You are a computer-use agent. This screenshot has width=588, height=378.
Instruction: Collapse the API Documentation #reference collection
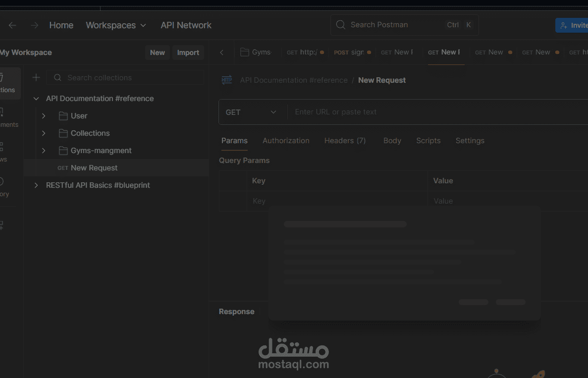[x=36, y=99]
